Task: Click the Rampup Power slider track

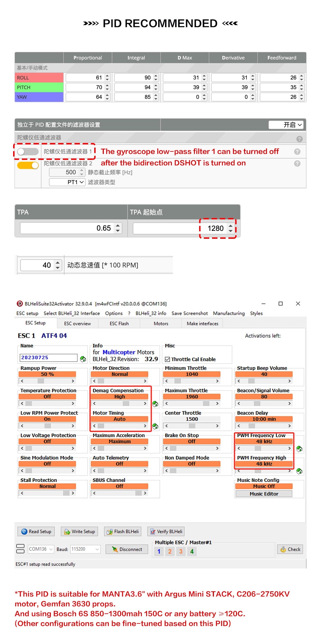Action: tap(47, 381)
